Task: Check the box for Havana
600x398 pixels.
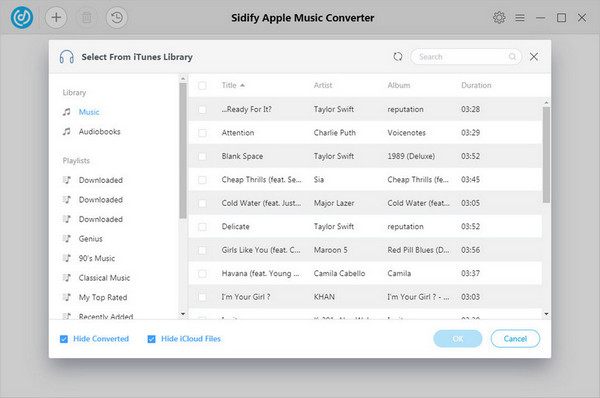Action: coord(202,273)
